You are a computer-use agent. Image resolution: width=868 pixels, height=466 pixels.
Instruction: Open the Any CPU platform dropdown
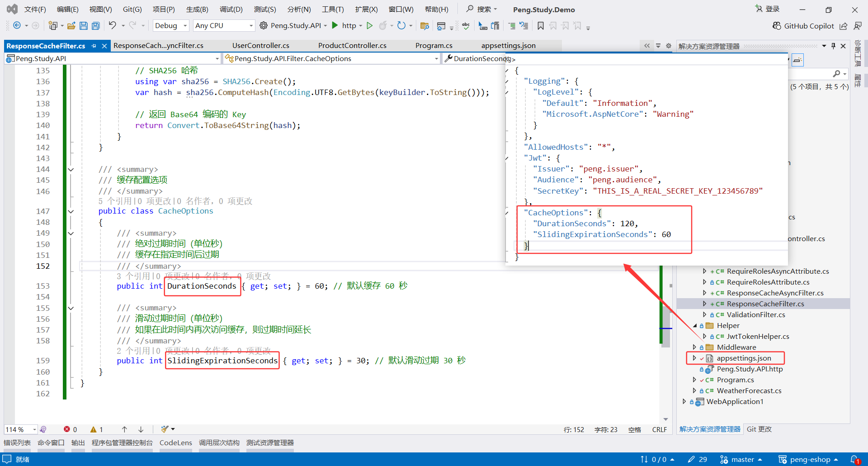click(x=224, y=26)
